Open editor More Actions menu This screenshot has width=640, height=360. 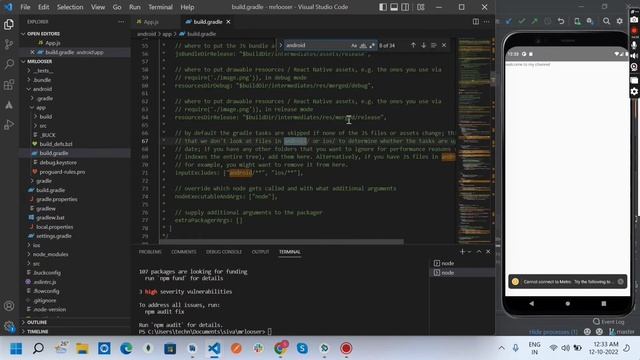486,22
